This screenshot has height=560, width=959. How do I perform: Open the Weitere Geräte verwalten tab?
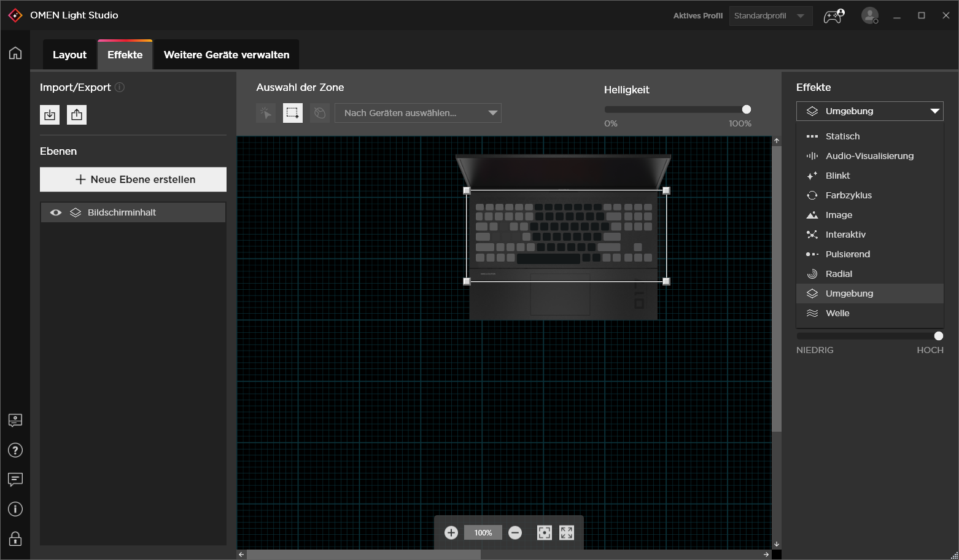point(226,55)
